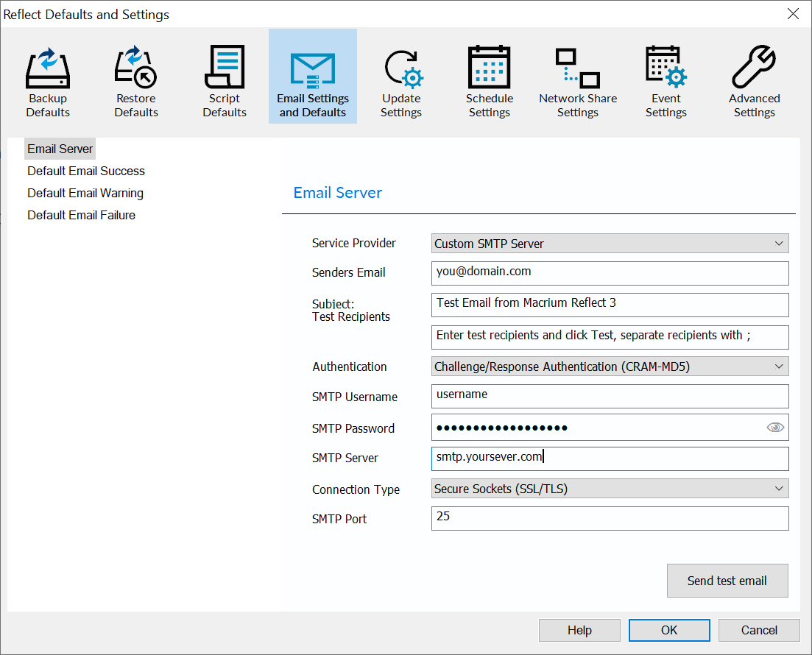Focus the SMTP Username field
The width and height of the screenshot is (812, 655).
tap(610, 396)
